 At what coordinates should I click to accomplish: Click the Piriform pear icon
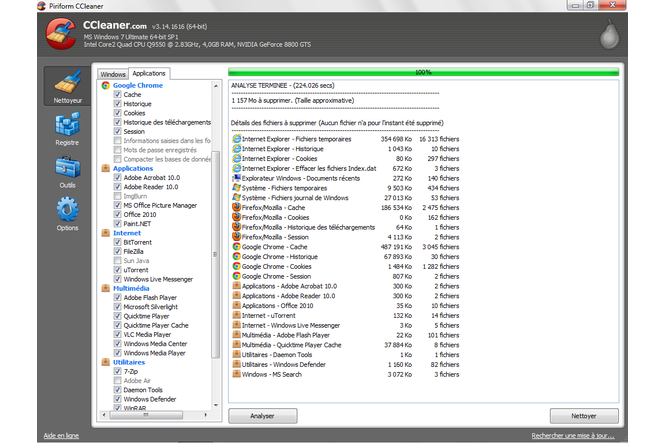click(609, 34)
